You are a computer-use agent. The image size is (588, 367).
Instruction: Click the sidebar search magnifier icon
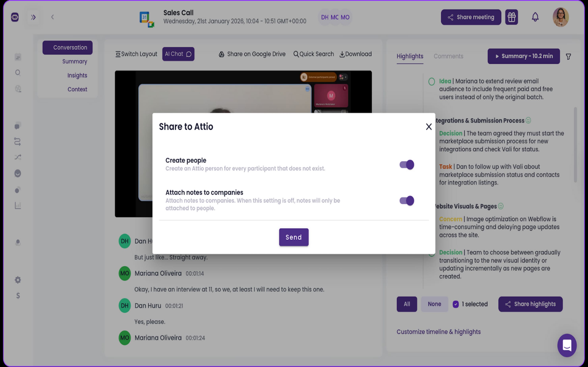pos(18,72)
